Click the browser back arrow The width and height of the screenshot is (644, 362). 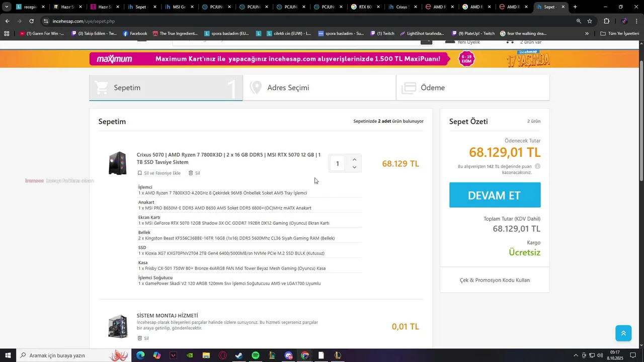(7, 21)
